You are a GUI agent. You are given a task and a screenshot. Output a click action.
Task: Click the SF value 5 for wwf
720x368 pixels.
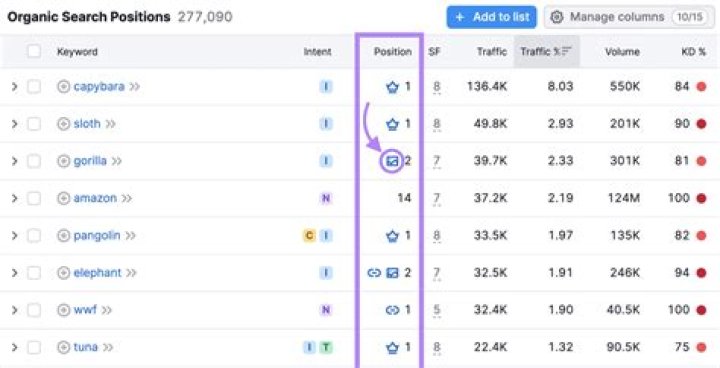coord(437,311)
